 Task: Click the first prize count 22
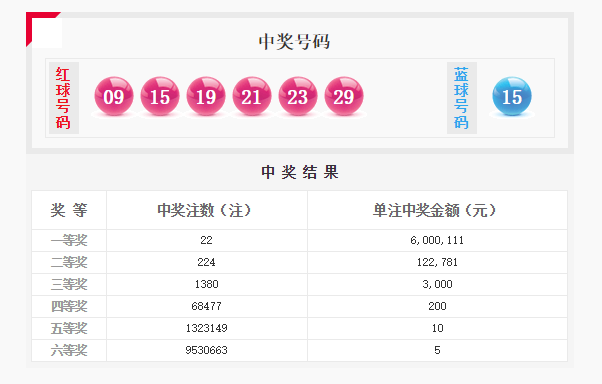[207, 240]
